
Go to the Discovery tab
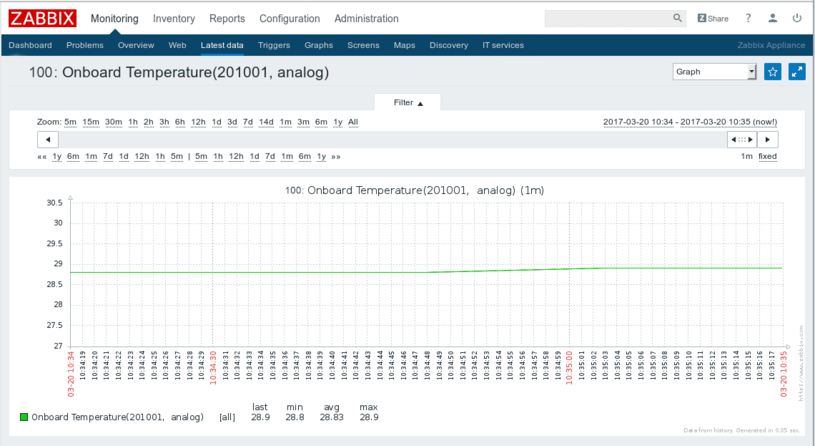click(x=449, y=45)
